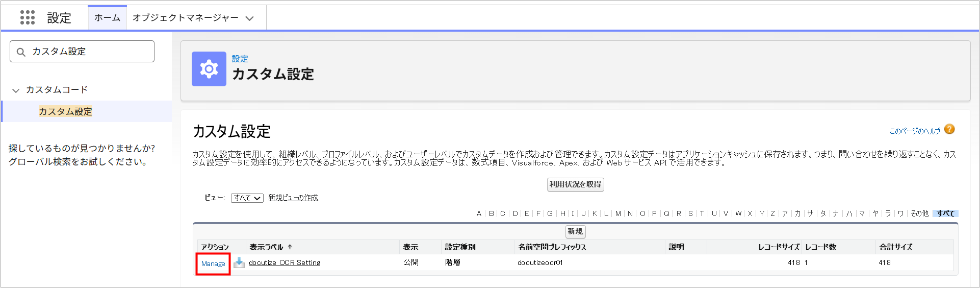Click the docutizeocr01 namespace cell
This screenshot has height=288, width=980.
point(540,262)
